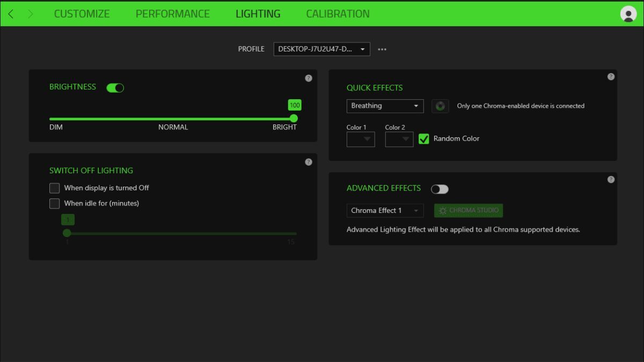Viewport: 644px width, 362px height.
Task: Click the Chroma sync icon beside Breathing
Action: [440, 106]
